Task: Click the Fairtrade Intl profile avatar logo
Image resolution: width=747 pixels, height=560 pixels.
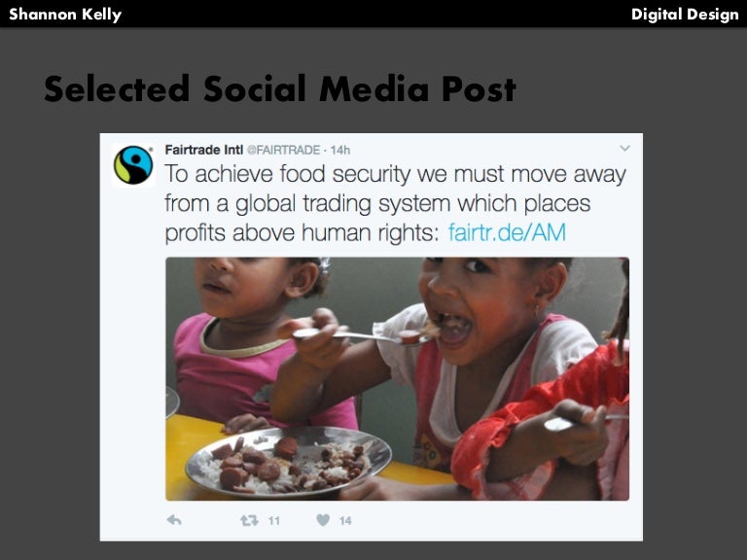Action: 133,164
